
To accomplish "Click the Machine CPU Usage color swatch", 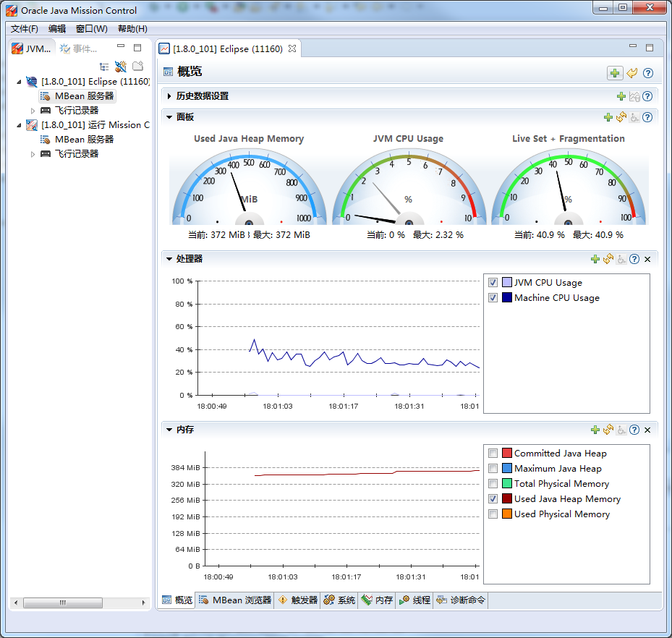I will coord(507,298).
